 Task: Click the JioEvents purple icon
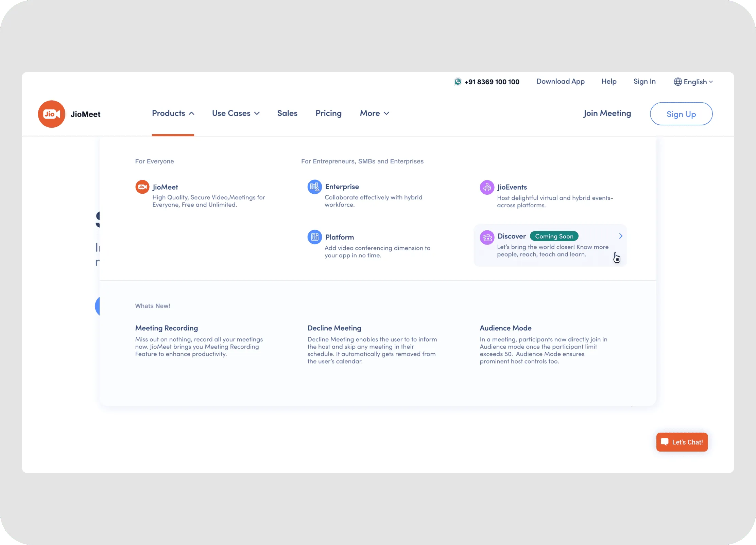click(487, 187)
